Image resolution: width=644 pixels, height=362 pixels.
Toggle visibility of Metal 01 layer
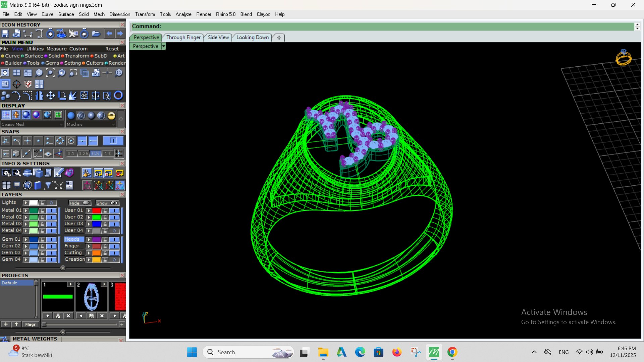pos(51,210)
